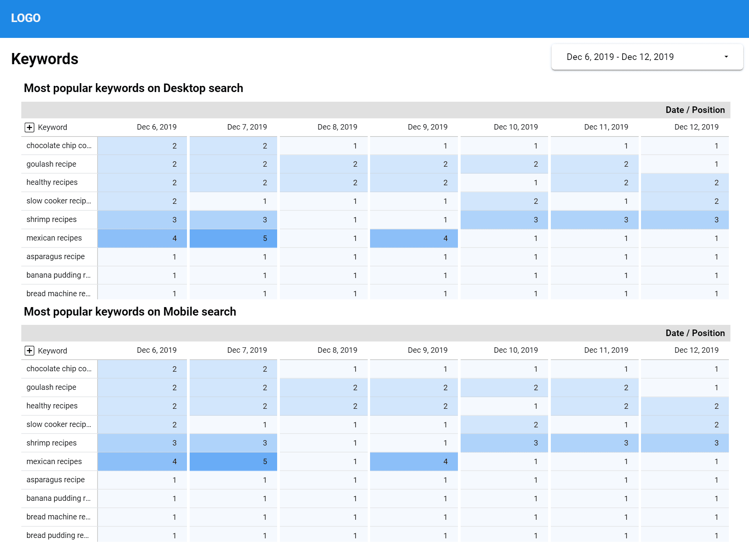749x560 pixels.
Task: Click Keyword column label in Mobile table
Action: tap(52, 351)
